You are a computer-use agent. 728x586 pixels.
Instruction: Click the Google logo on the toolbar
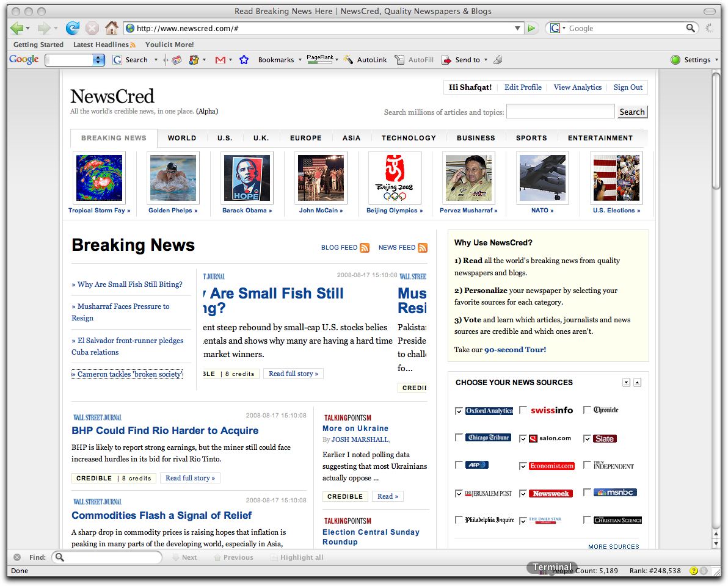(x=24, y=59)
